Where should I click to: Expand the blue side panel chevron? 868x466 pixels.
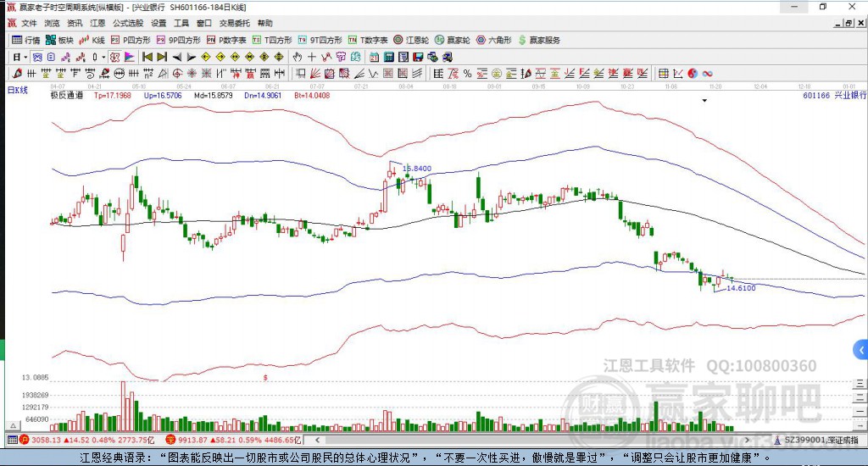[861, 350]
